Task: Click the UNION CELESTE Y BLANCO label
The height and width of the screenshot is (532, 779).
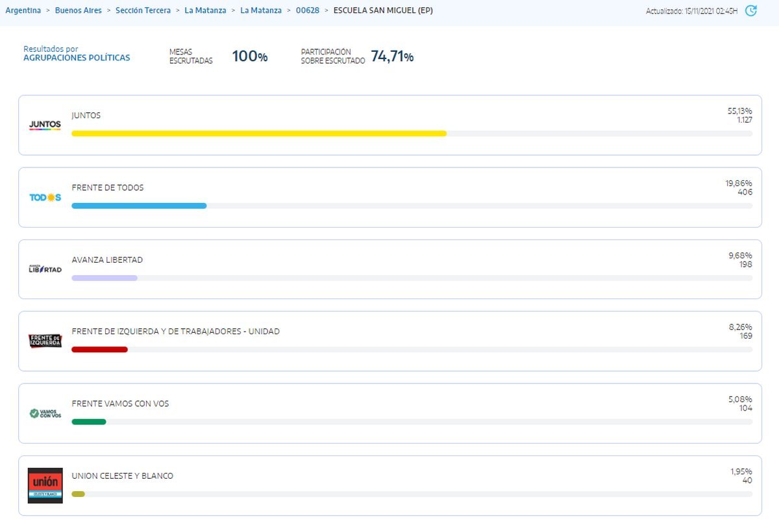Action: (x=122, y=476)
